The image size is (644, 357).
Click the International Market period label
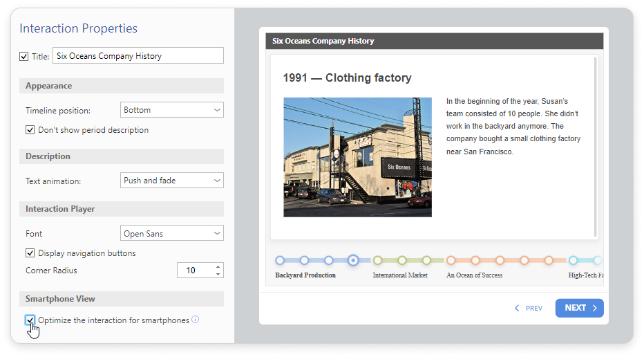coord(400,275)
